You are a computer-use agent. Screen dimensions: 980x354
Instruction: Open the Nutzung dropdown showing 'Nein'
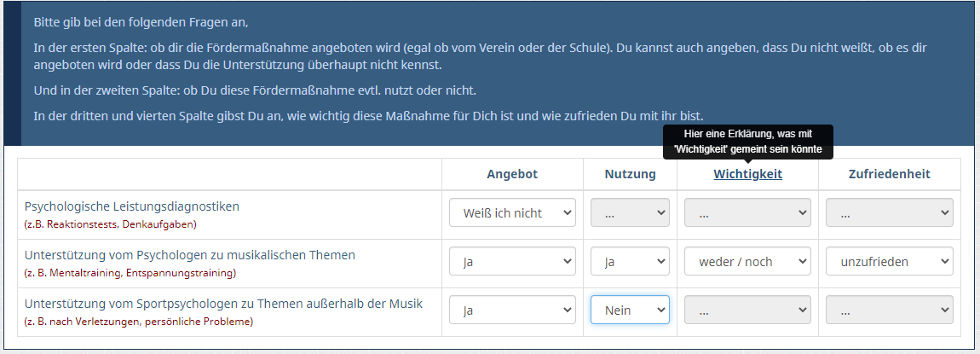630,310
